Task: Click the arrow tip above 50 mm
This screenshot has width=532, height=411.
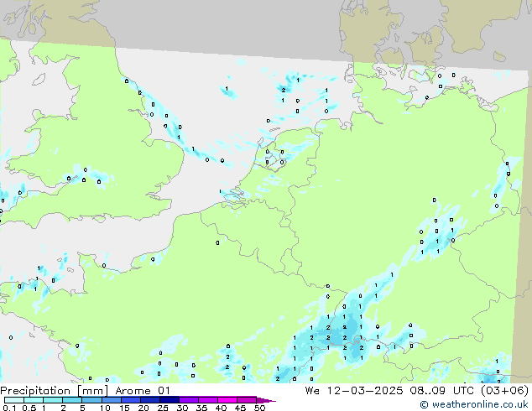Action: tap(266, 400)
